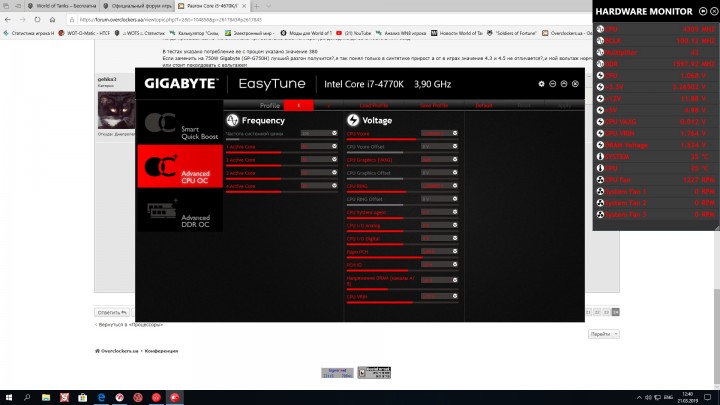Open CPU VRIN voltage dropdown
The width and height of the screenshot is (720, 405).
coord(455,296)
